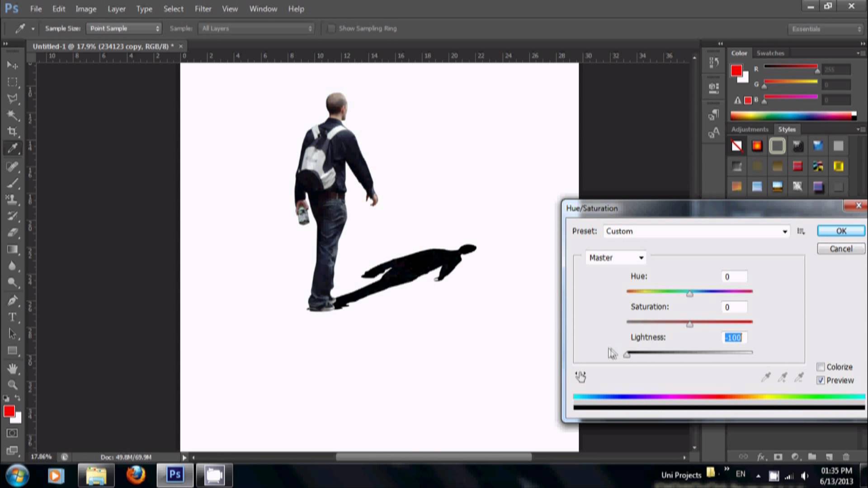Open the Layer menu

[117, 8]
